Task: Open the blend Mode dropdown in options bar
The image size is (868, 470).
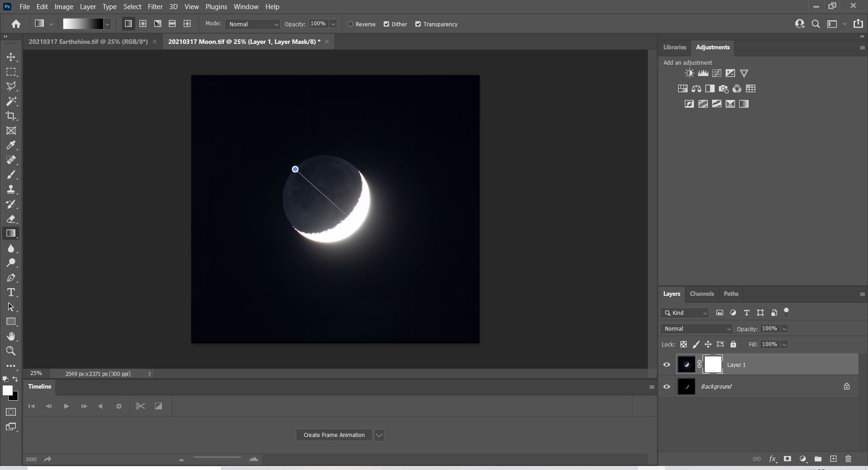Action: 252,24
